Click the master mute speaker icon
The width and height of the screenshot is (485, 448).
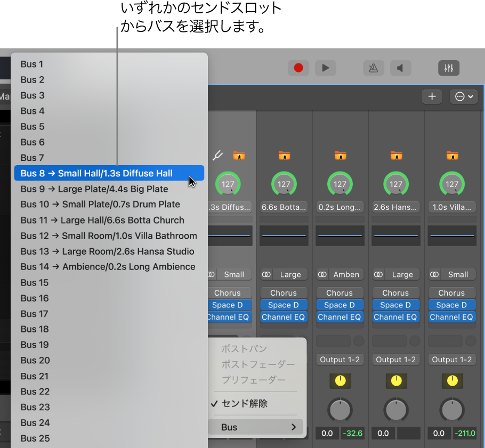(400, 68)
